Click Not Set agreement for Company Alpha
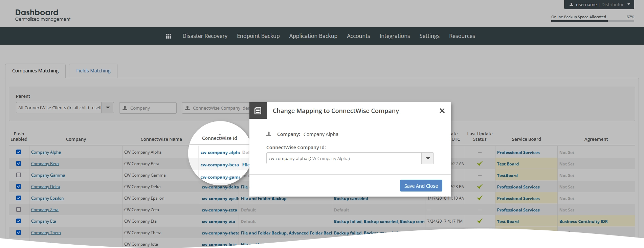 [567, 153]
